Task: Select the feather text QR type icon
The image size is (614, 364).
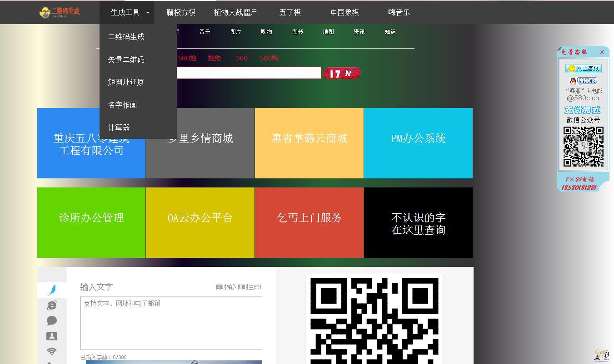Action: [x=52, y=290]
